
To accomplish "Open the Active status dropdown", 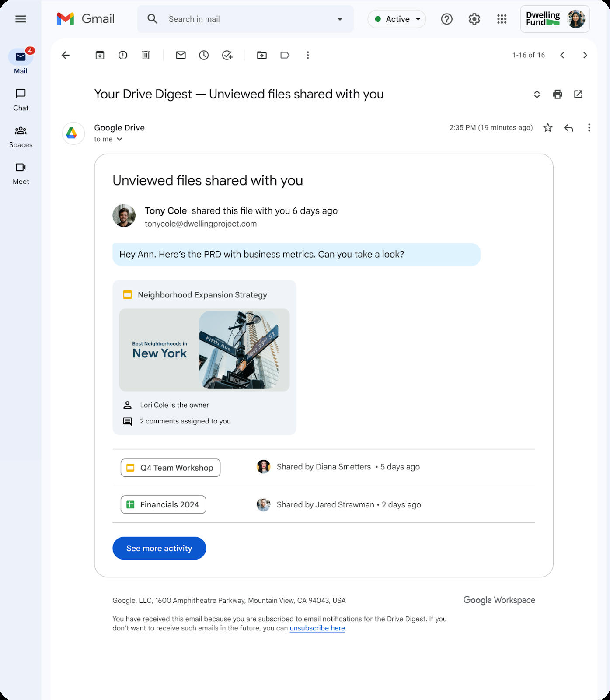I will pos(397,19).
